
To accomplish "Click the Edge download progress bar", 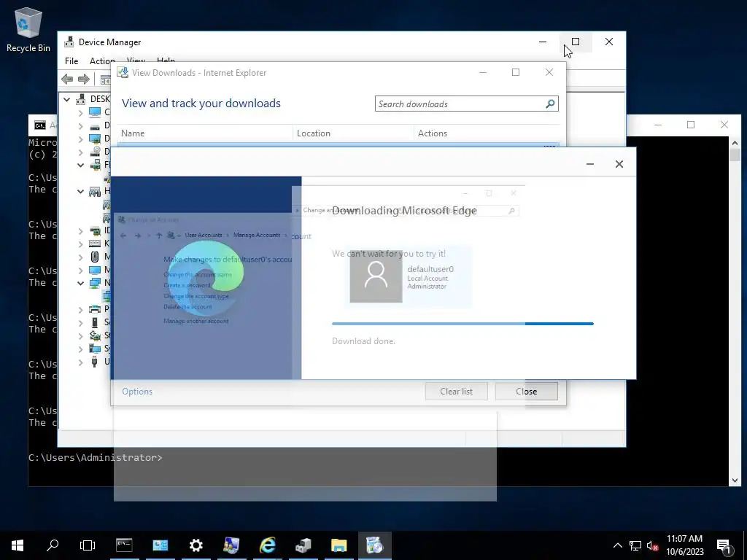I will click(x=462, y=324).
